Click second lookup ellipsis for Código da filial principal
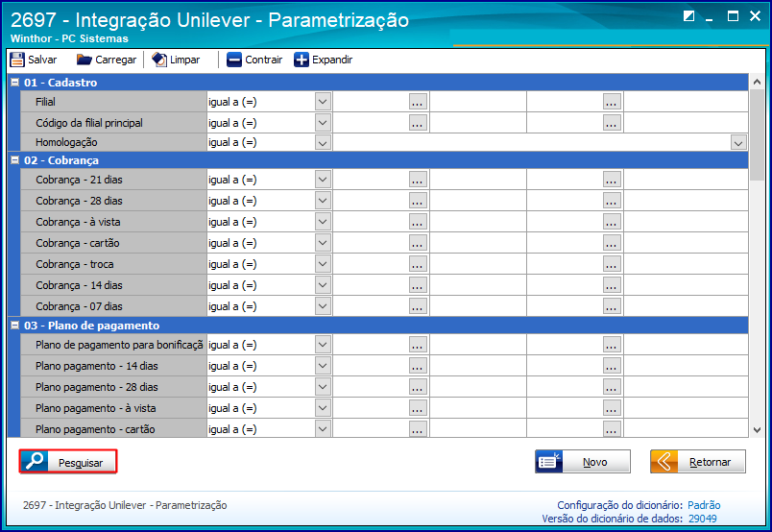Viewport: 772px width, 532px height. click(612, 123)
